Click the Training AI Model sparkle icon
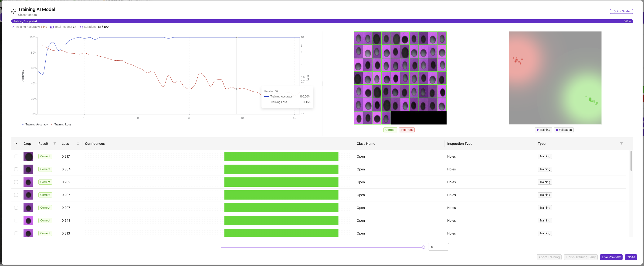The width and height of the screenshot is (644, 266). (x=14, y=11)
